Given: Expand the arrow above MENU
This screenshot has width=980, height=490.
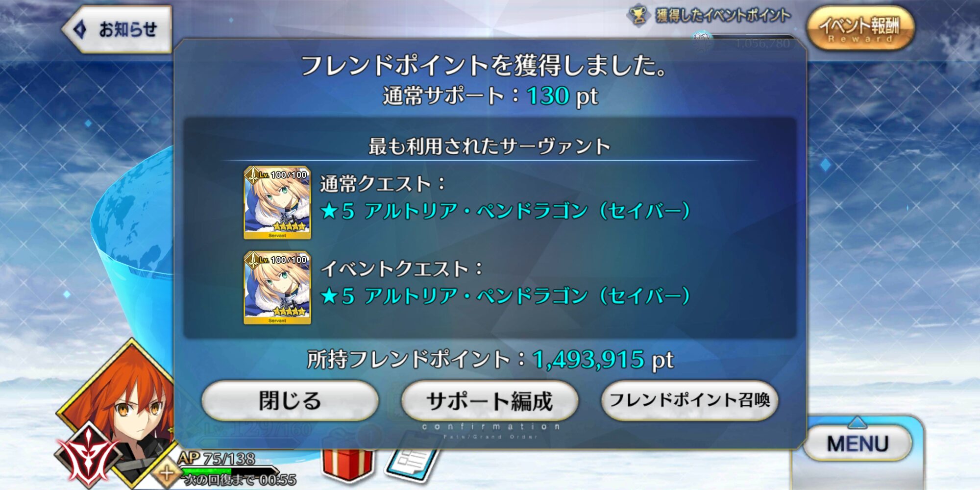Looking at the screenshot, I should (x=857, y=422).
